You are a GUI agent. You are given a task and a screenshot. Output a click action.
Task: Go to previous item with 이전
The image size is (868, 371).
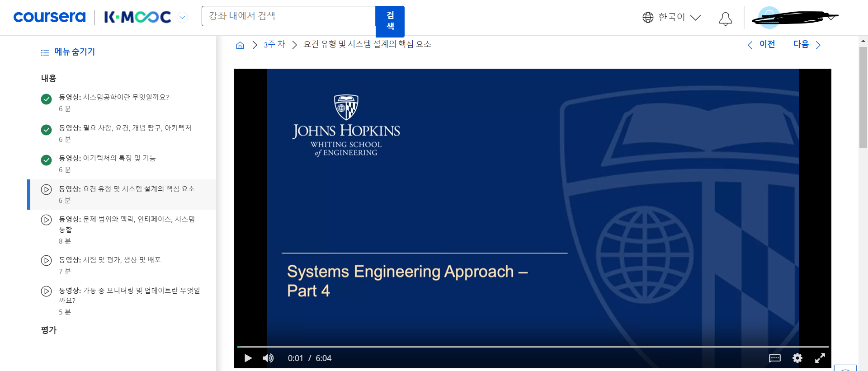767,44
